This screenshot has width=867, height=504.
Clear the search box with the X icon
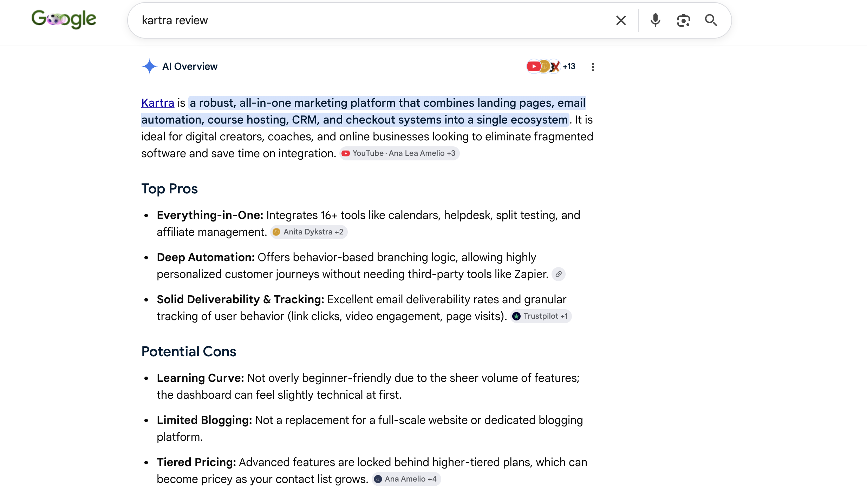[621, 20]
